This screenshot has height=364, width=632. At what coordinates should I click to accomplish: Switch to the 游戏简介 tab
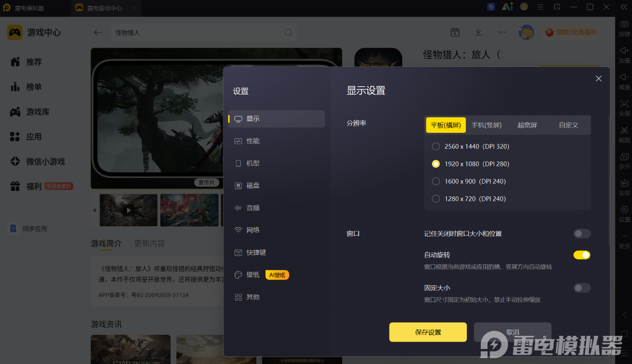(107, 243)
